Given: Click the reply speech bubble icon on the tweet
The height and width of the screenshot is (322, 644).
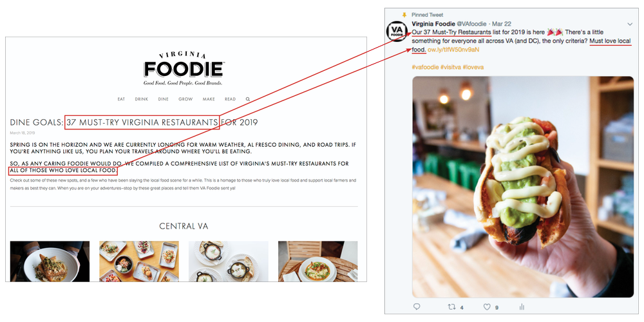Looking at the screenshot, I should click(417, 307).
